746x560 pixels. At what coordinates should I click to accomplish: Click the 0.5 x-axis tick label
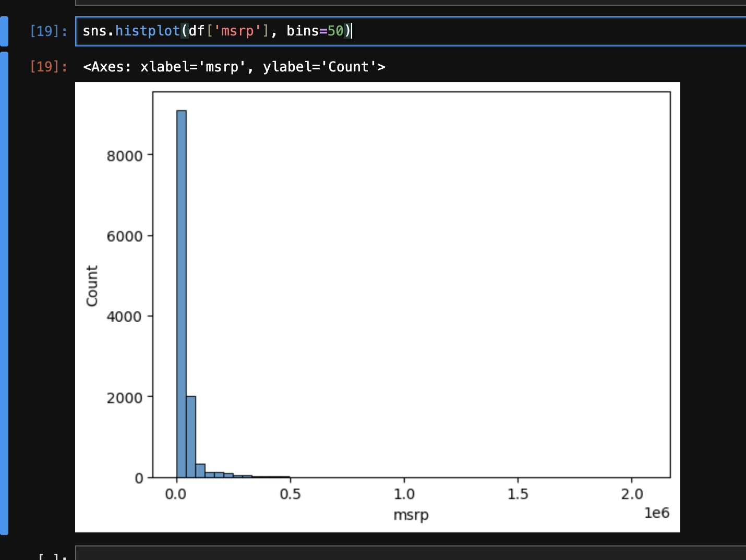[290, 494]
